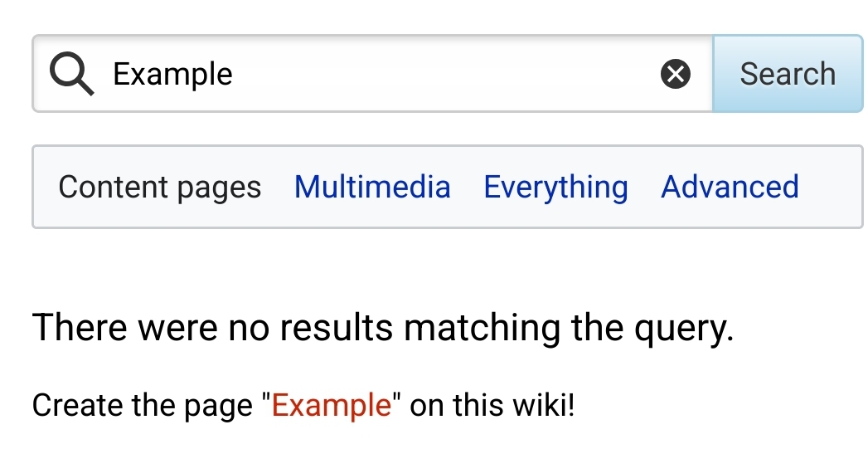Remove the query using the circled cross icon
Viewport: 868px width, 449px height.
coord(676,74)
